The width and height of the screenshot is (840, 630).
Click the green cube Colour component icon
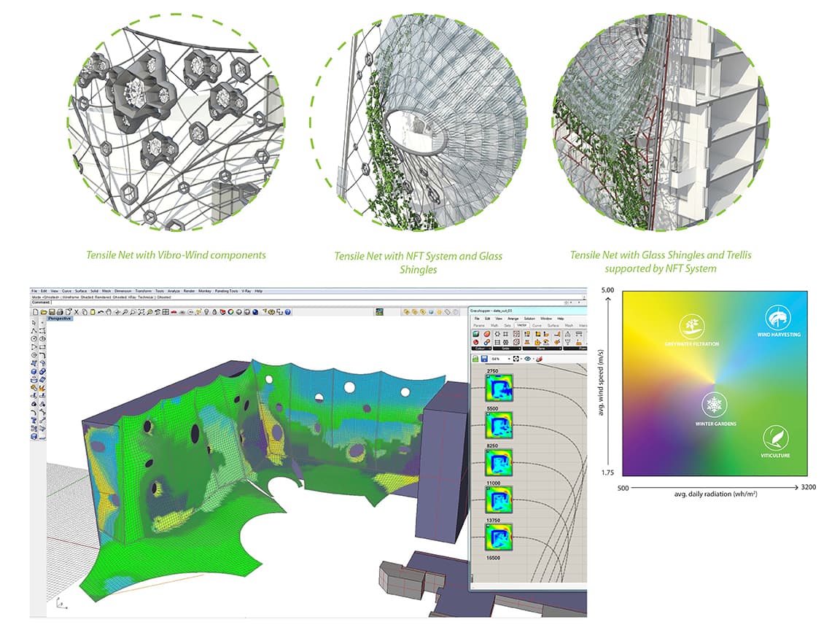[x=475, y=334]
